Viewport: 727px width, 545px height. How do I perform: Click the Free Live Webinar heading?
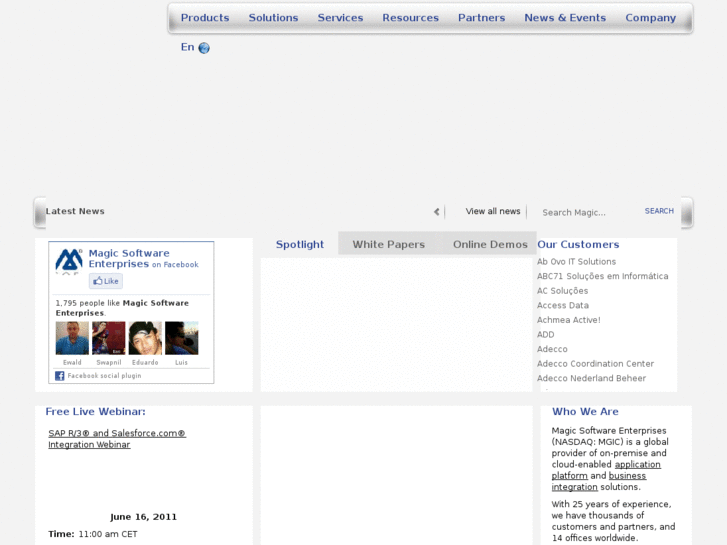96,411
